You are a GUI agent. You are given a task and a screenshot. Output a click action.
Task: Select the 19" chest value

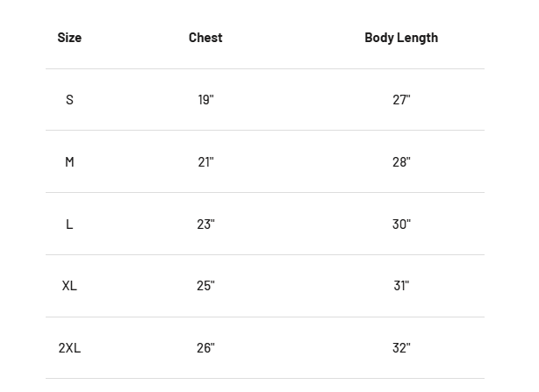click(x=205, y=100)
